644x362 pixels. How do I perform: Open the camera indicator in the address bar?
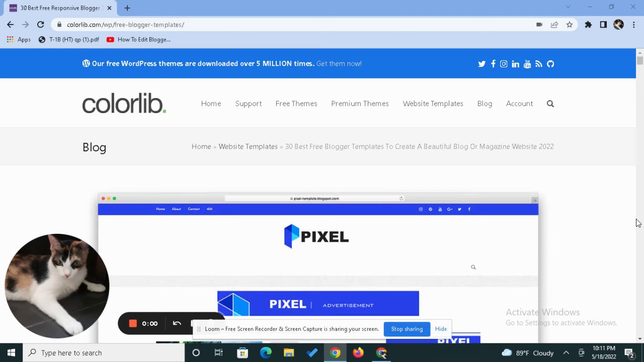point(539,25)
